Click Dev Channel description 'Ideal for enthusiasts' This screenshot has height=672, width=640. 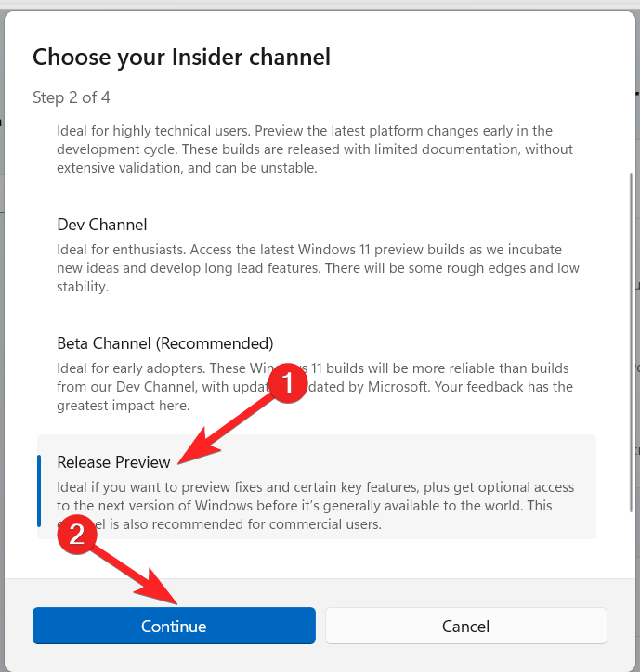pos(318,268)
